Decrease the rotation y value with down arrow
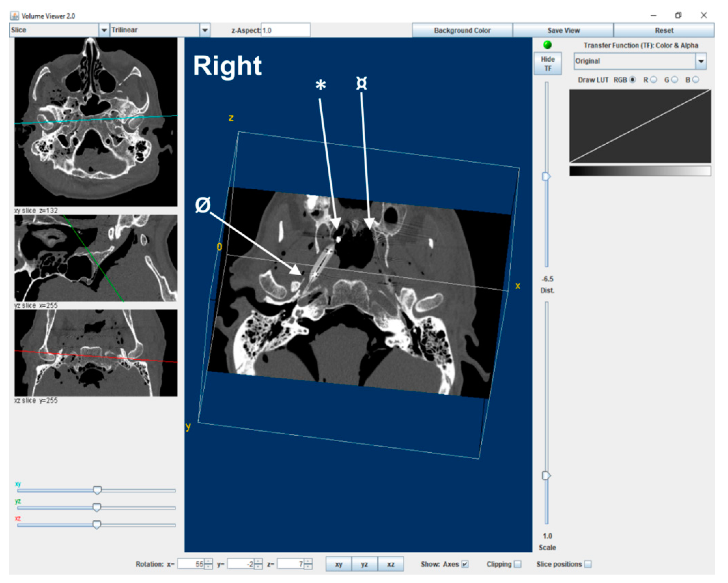The height and width of the screenshot is (583, 728). pos(258,567)
